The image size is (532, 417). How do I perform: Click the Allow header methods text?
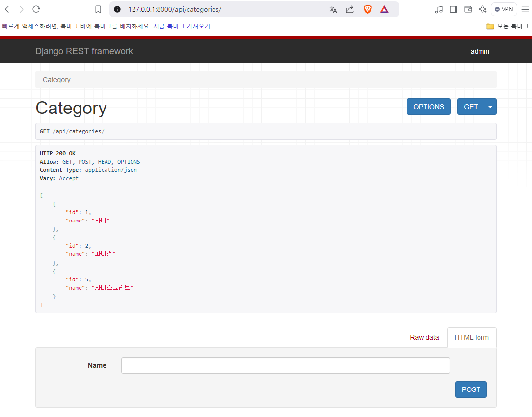click(x=101, y=162)
